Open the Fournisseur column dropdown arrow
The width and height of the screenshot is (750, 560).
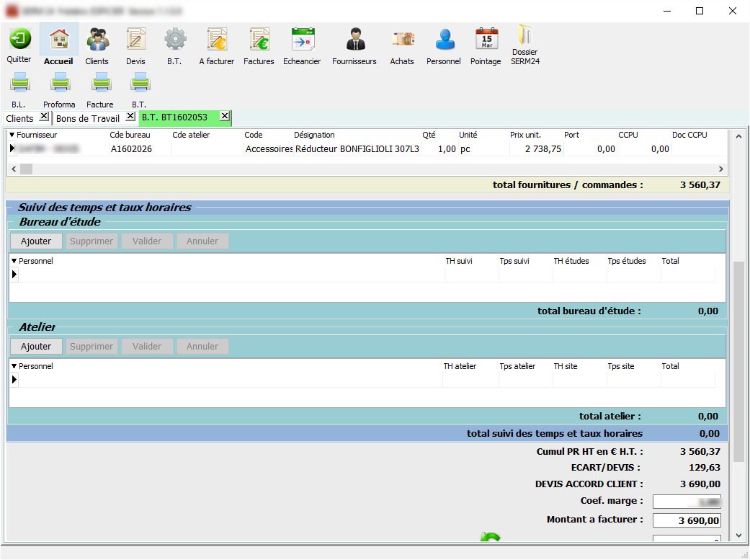coord(12,135)
